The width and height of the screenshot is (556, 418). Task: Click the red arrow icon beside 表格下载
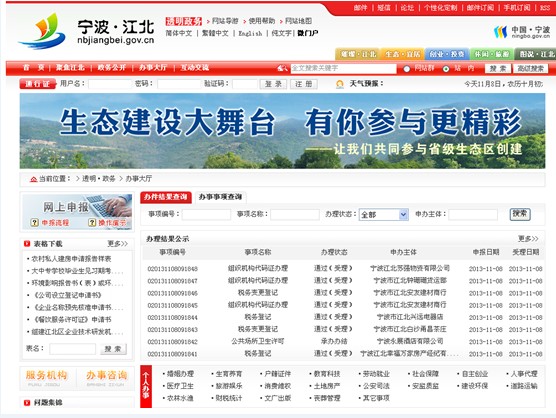pos(27,244)
